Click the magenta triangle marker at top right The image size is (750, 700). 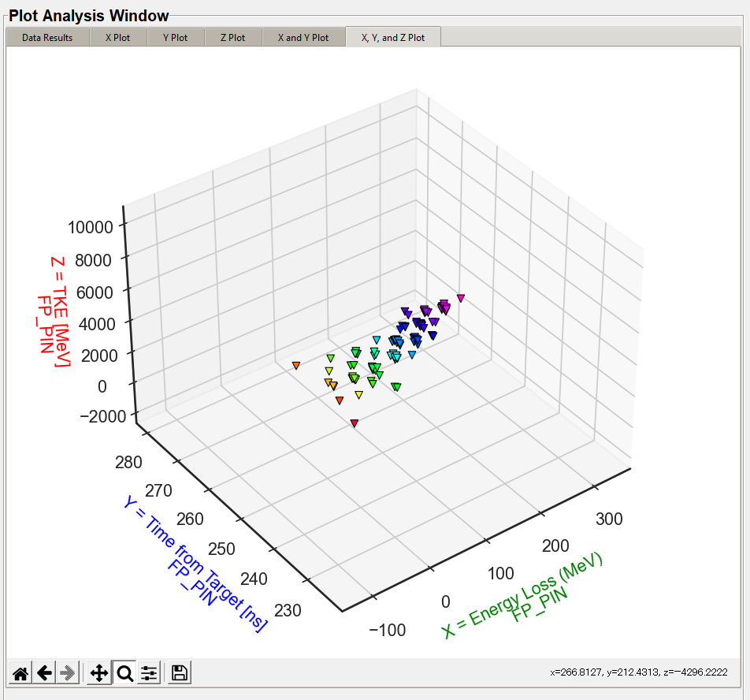[461, 298]
